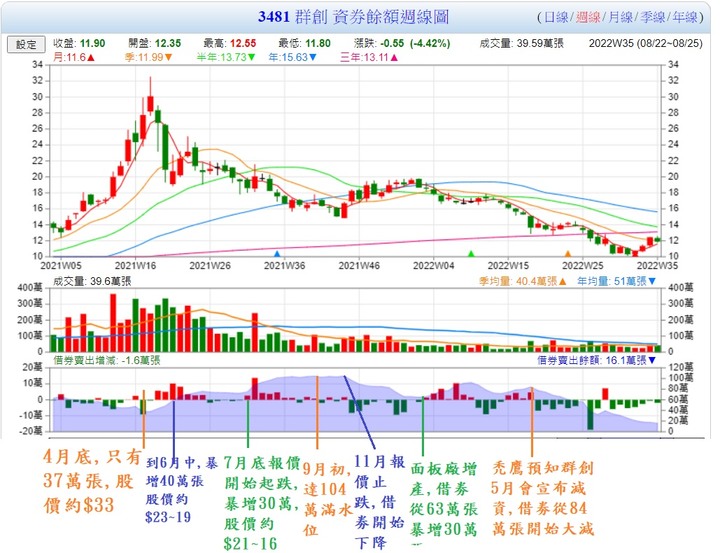Switch chart to 年線 yearly view
The width and height of the screenshot is (720, 553).
click(685, 17)
